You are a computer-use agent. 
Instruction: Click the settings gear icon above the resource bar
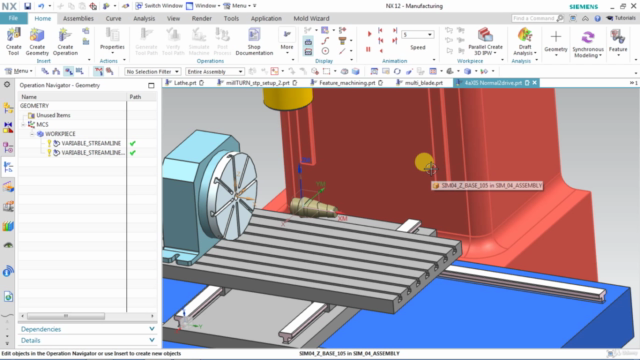(7, 84)
